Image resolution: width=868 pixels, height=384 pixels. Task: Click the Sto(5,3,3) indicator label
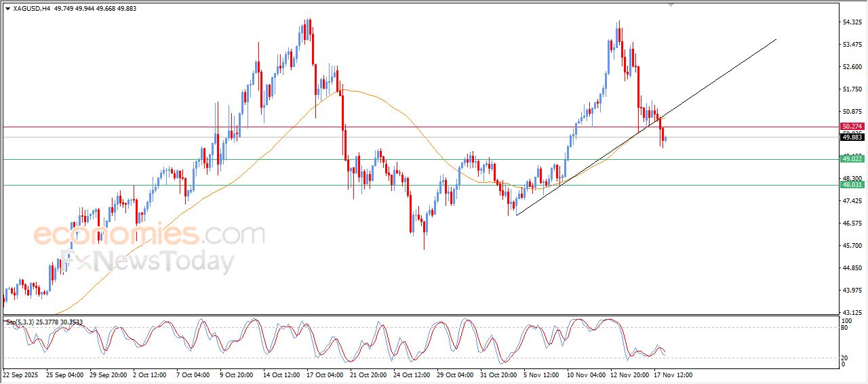(20, 322)
